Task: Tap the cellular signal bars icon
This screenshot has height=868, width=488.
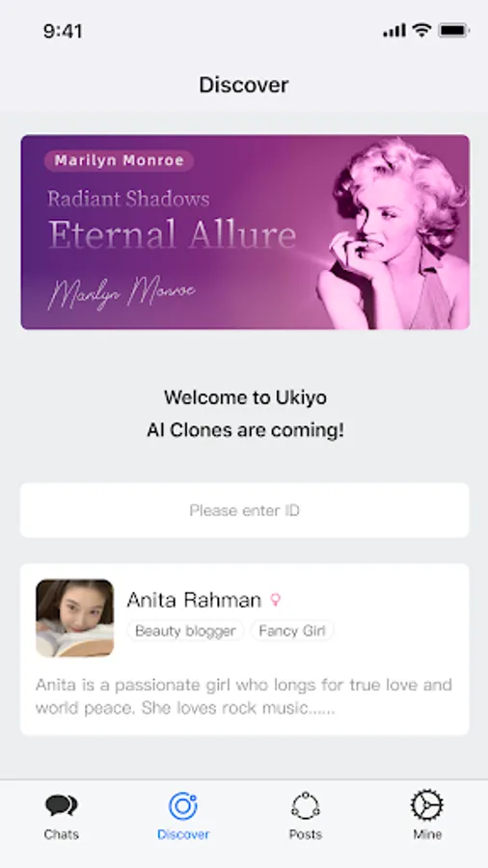Action: (394, 31)
